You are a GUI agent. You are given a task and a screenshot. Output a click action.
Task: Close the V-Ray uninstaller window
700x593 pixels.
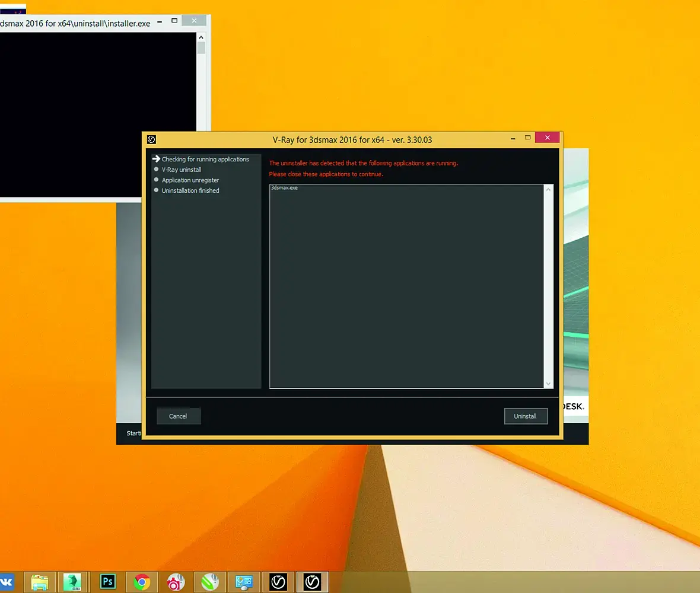(548, 138)
